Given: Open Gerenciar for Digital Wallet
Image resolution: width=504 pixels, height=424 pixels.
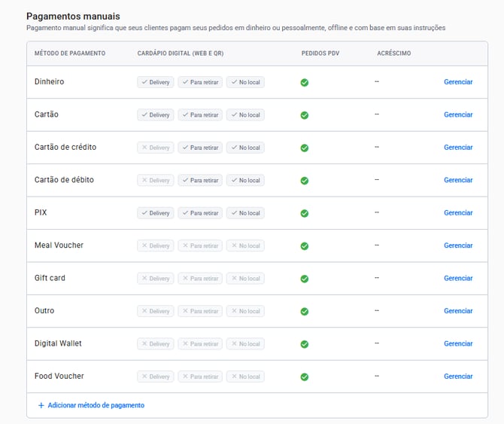Looking at the screenshot, I should (458, 343).
